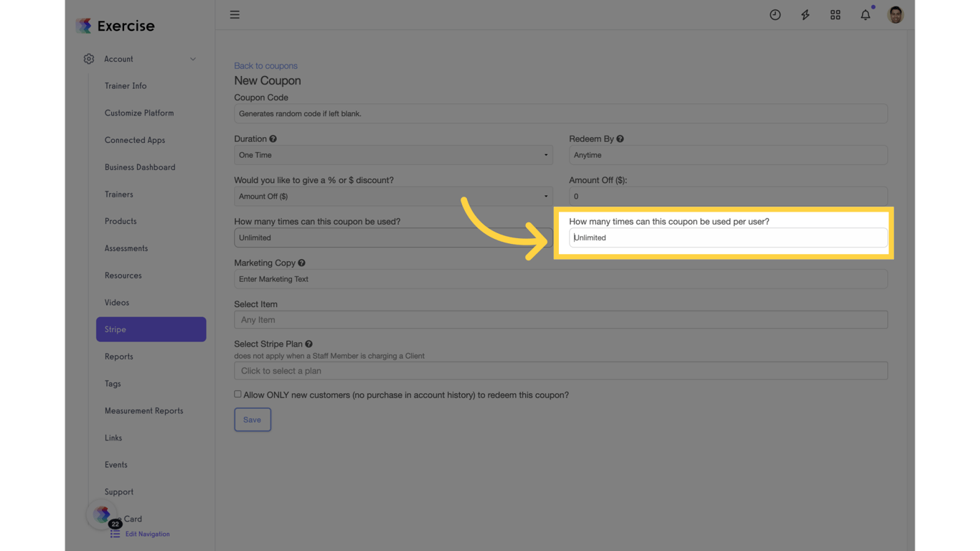Image resolution: width=980 pixels, height=551 pixels.
Task: Open the Select Stripe Plan selector
Action: 561,371
